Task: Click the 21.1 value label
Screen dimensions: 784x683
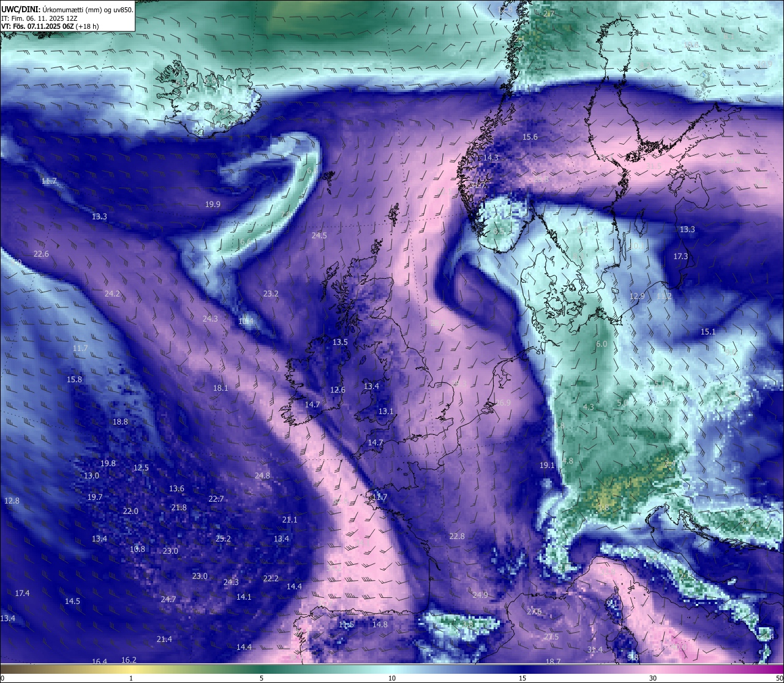Action: [290, 520]
